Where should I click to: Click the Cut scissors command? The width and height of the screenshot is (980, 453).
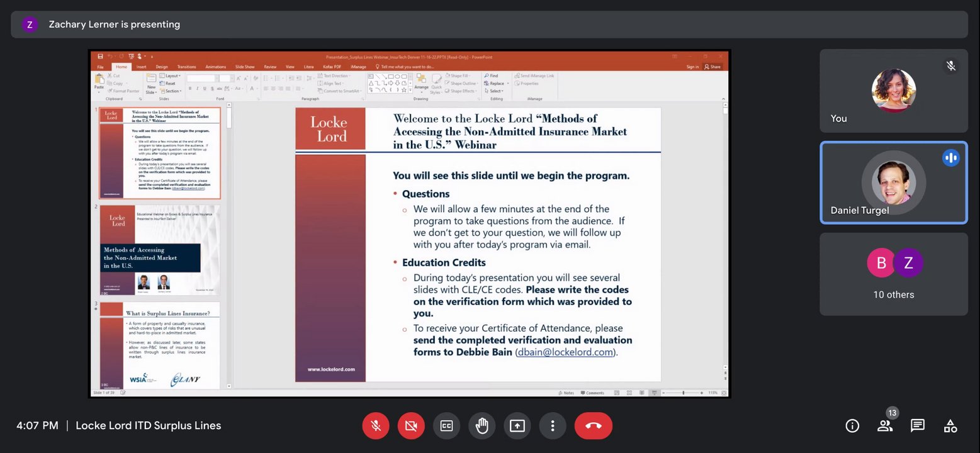click(114, 75)
